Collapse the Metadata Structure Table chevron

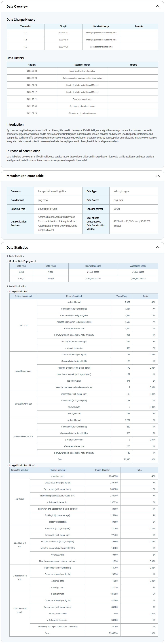157,176
